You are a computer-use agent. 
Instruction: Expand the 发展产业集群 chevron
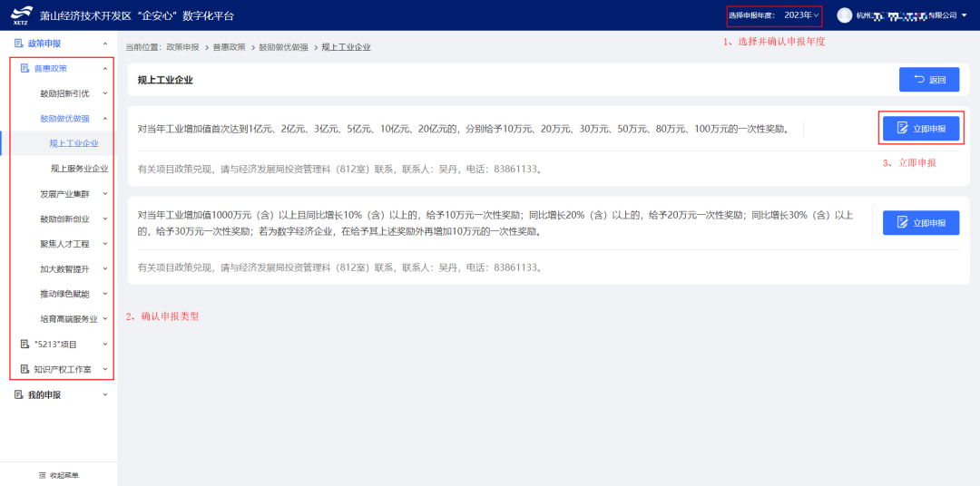105,194
